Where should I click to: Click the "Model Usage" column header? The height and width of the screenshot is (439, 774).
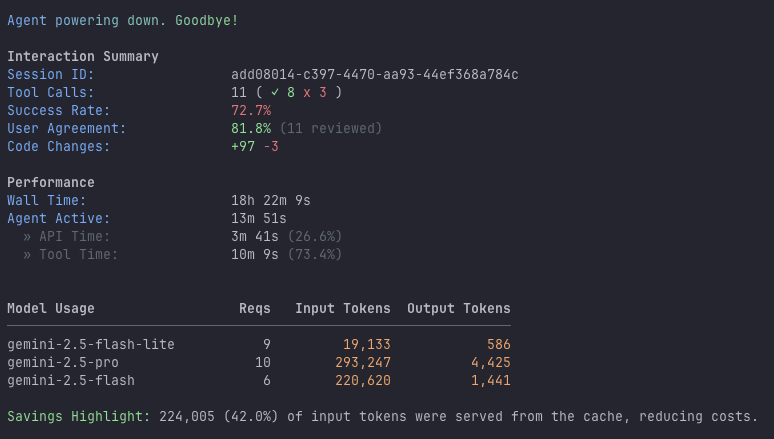pyautogui.click(x=51, y=309)
